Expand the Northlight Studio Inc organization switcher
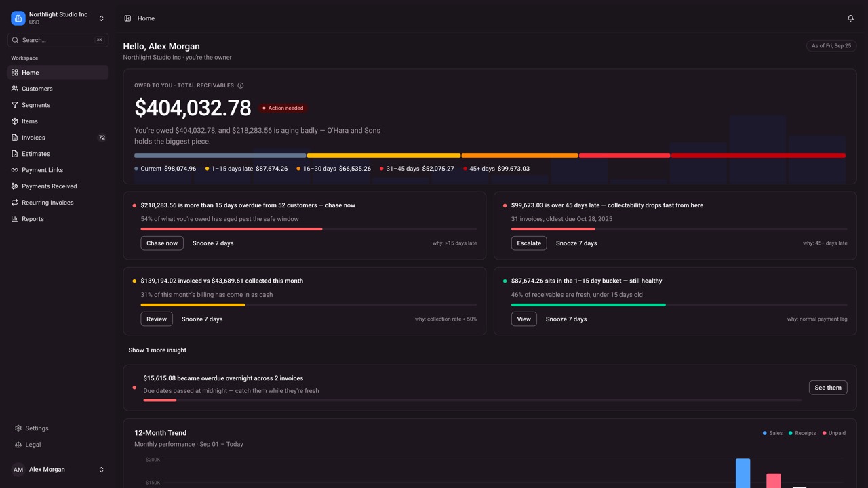 58,18
